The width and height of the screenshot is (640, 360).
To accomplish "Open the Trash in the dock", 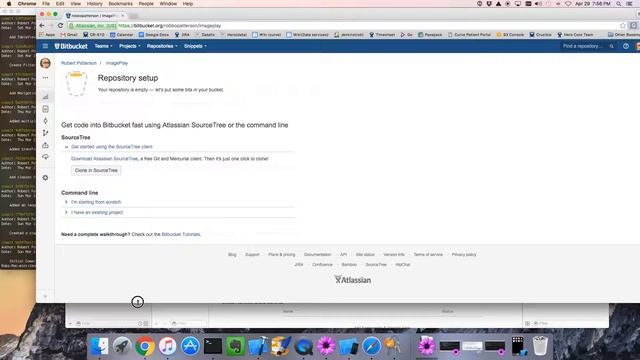I will click(540, 346).
